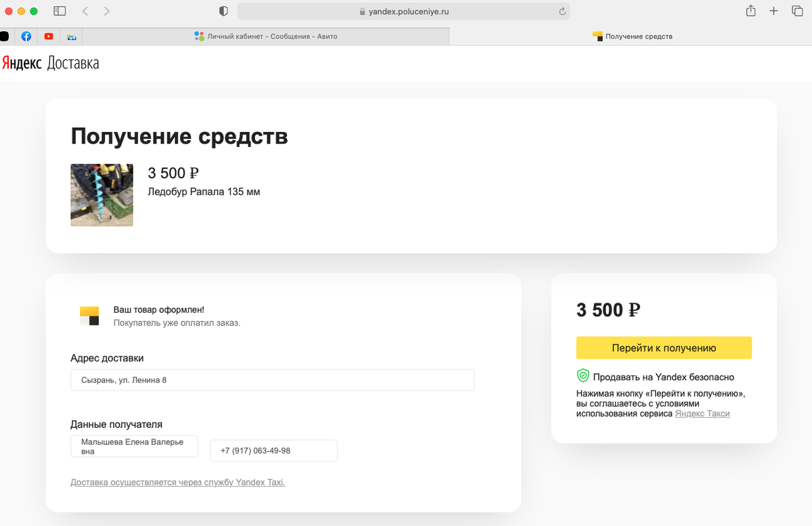Click the phone field +7 (917) 063-49-98
The image size is (812, 526).
point(273,451)
